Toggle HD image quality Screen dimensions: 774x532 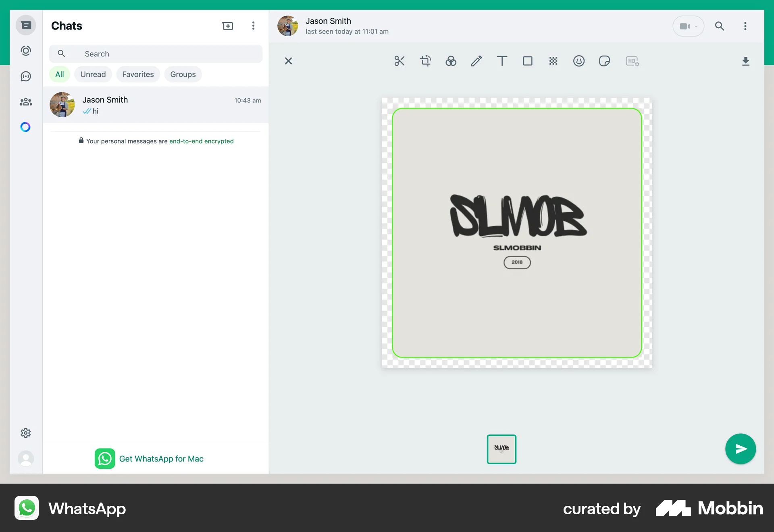point(632,61)
